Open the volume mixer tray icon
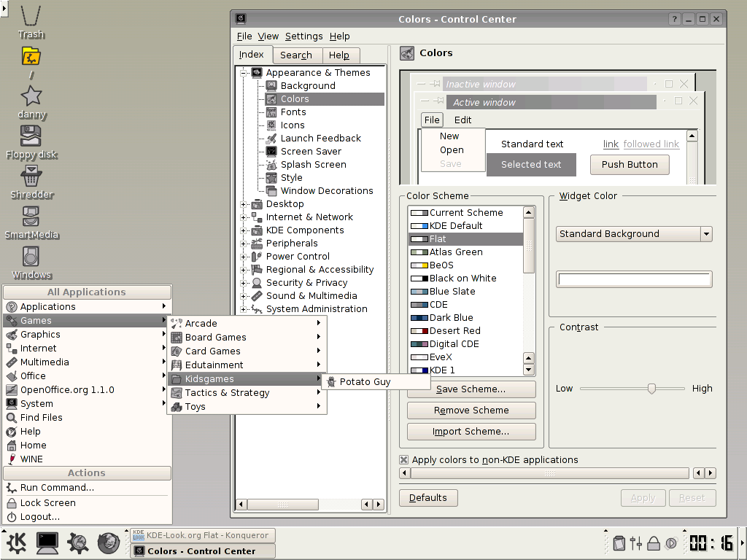 pos(635,542)
